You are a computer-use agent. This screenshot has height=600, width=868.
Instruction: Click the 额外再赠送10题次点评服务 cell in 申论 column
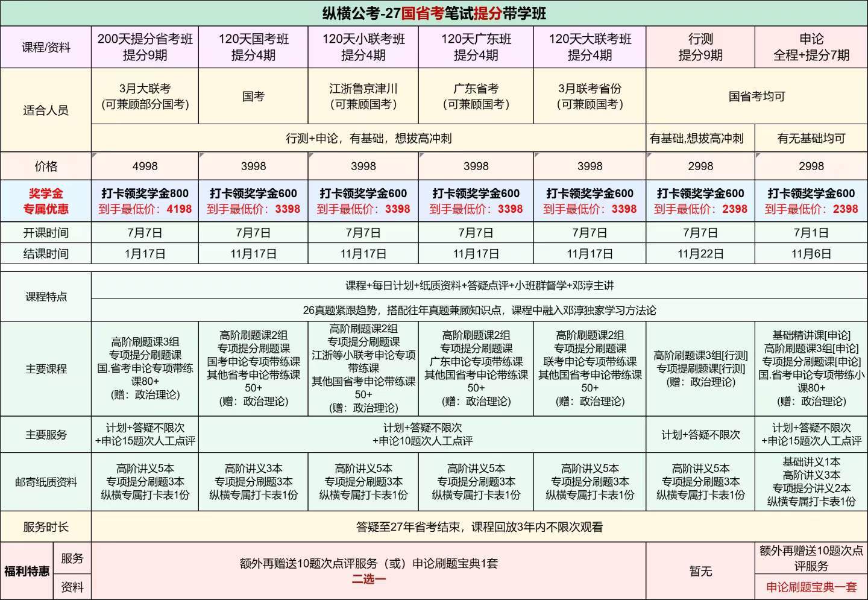[811, 558]
